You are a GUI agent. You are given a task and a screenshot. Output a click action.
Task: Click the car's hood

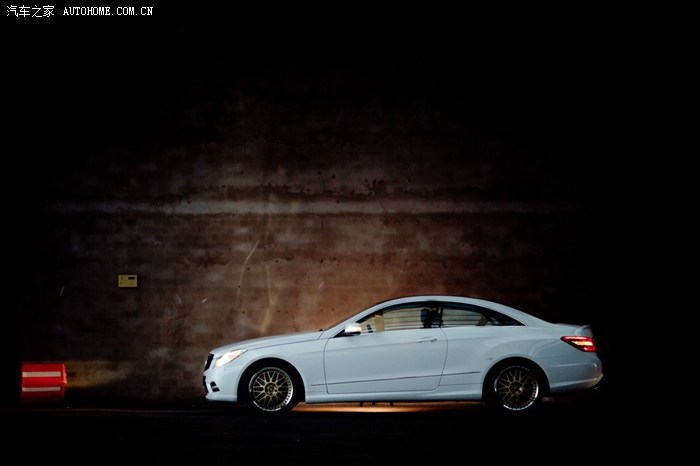[270, 342]
